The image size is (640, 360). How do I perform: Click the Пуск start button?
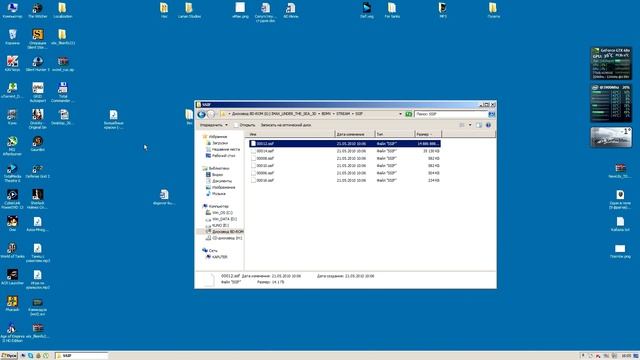[x=9, y=356]
